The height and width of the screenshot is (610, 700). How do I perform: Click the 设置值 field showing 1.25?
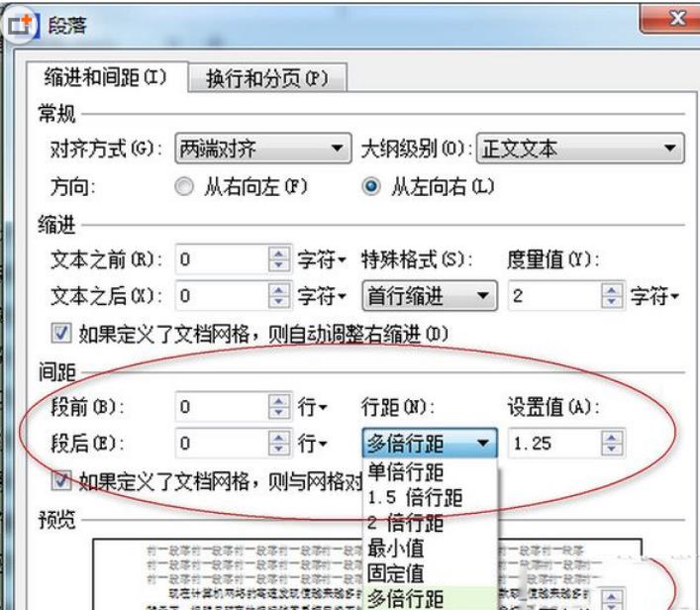click(554, 443)
